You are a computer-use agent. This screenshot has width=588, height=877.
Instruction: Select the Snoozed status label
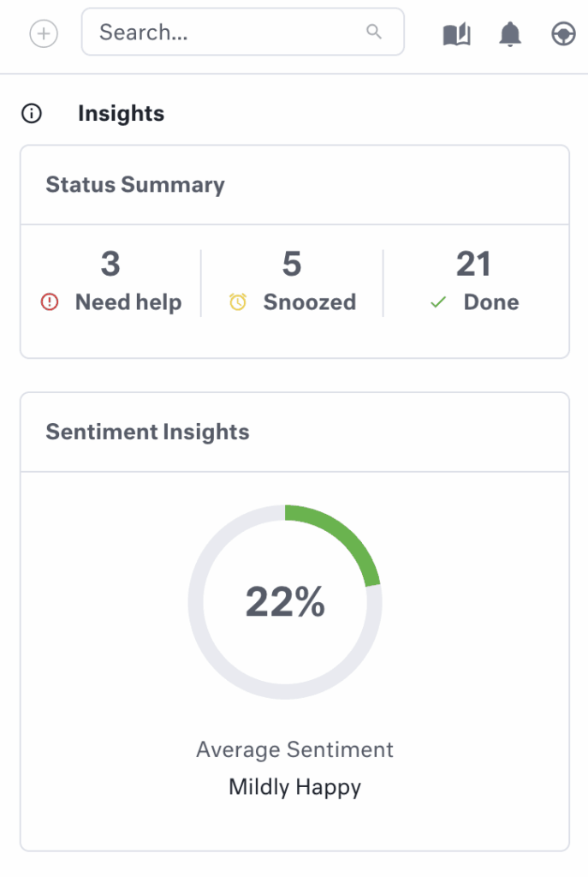[x=310, y=302]
